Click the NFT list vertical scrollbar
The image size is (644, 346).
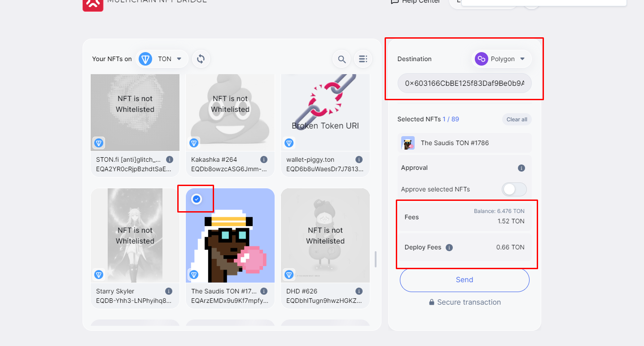click(376, 259)
